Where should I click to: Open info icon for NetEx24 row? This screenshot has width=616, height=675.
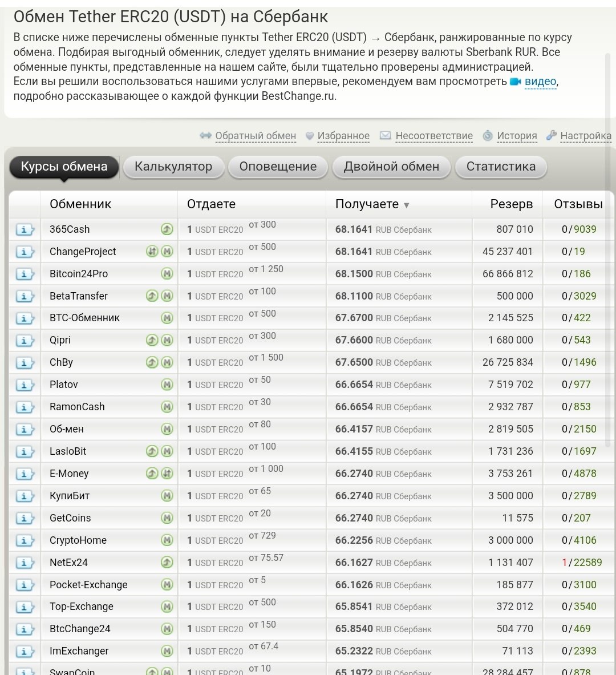(x=25, y=563)
